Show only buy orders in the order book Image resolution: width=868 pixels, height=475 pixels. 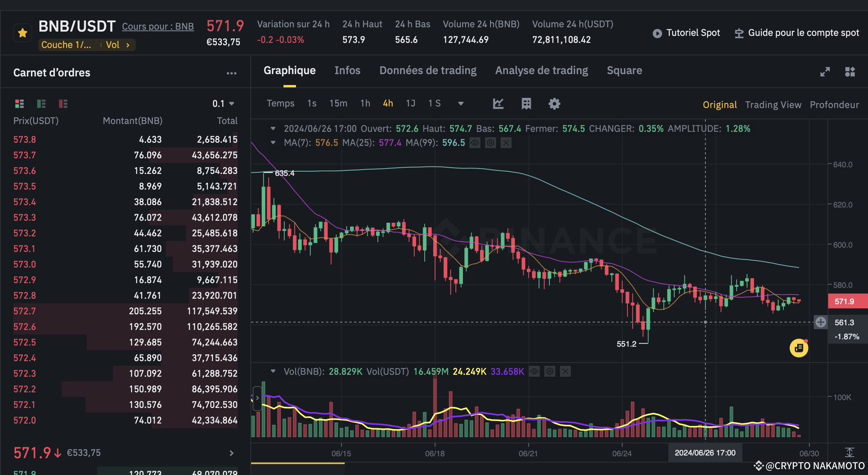click(x=41, y=104)
